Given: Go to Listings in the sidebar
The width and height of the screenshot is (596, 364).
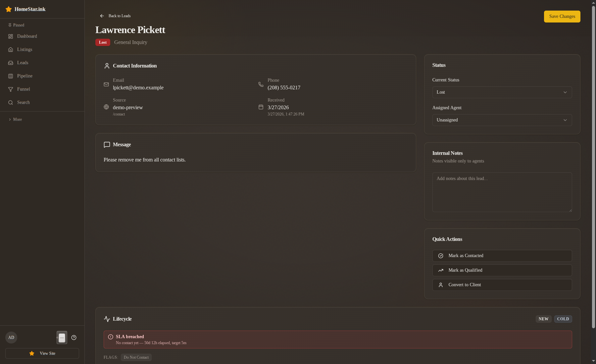Looking at the screenshot, I should 42,50.
